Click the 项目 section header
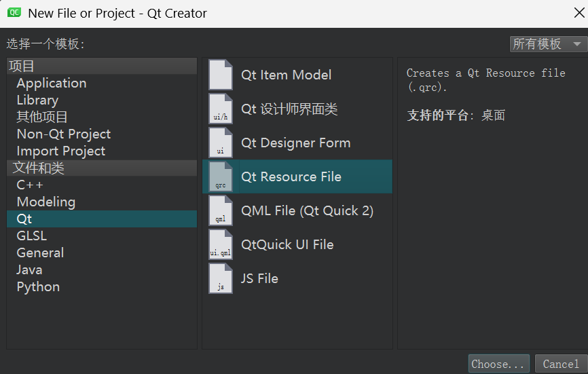 click(102, 66)
